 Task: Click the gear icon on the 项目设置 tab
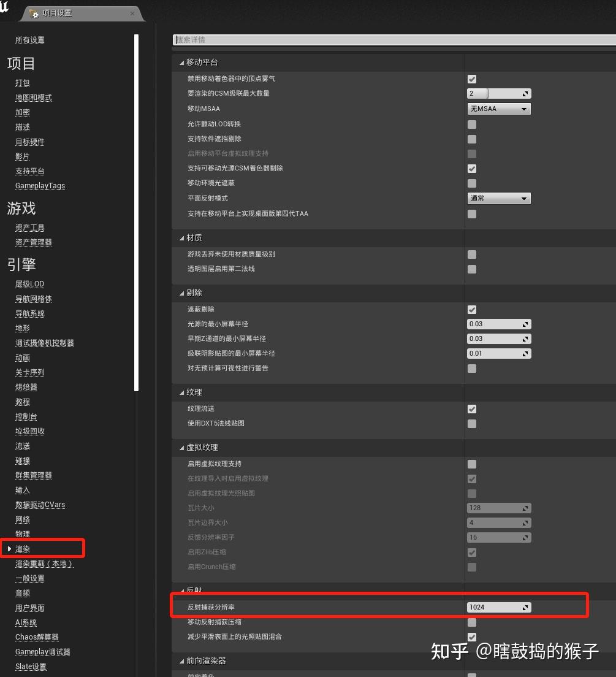tap(34, 13)
